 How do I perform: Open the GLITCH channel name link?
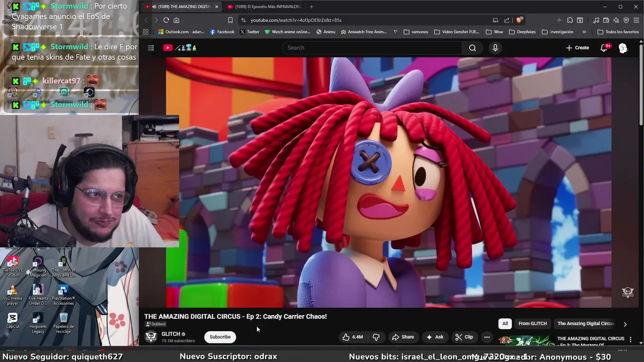(x=171, y=334)
